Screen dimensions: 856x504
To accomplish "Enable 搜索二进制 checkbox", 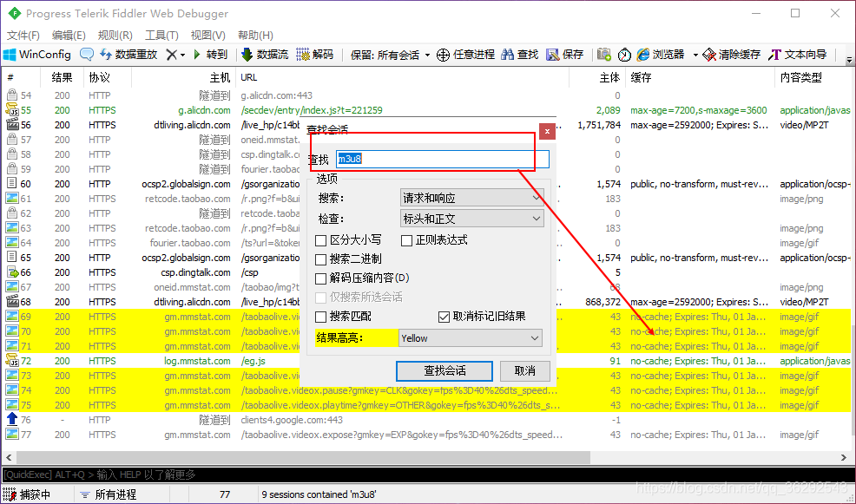I will tap(321, 259).
